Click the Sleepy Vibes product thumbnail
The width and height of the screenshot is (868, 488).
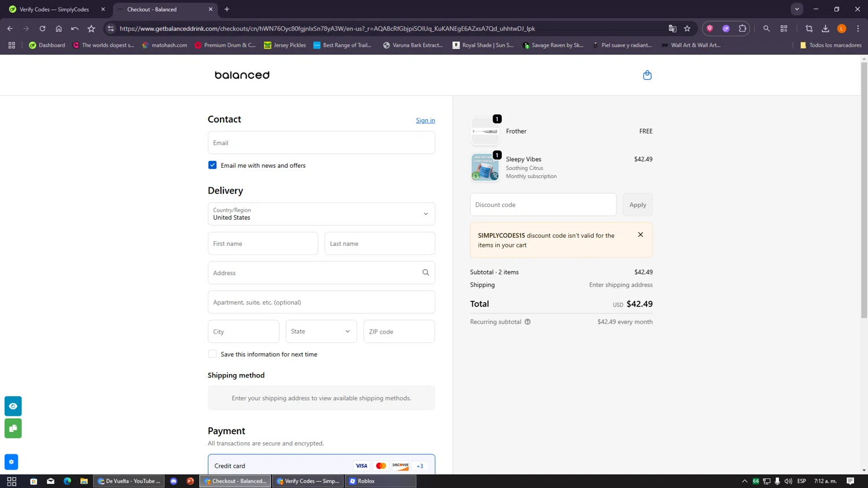coord(485,167)
